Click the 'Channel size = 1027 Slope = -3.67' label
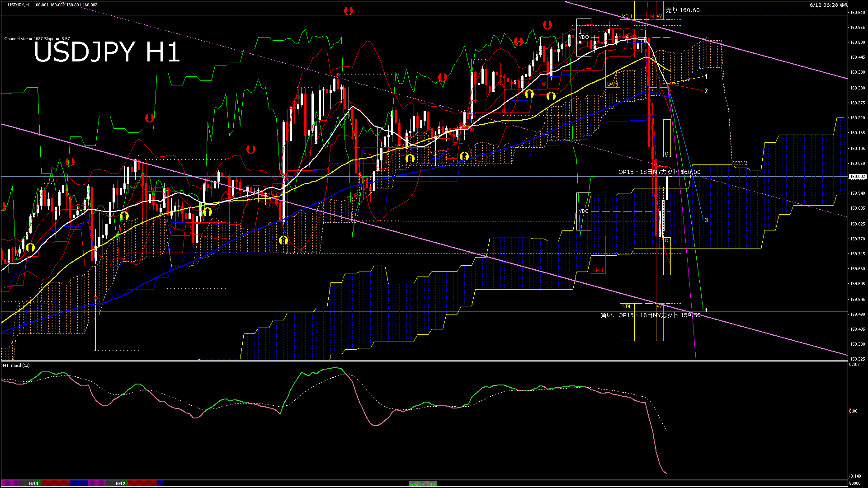This screenshot has width=868, height=488. pyautogui.click(x=37, y=39)
